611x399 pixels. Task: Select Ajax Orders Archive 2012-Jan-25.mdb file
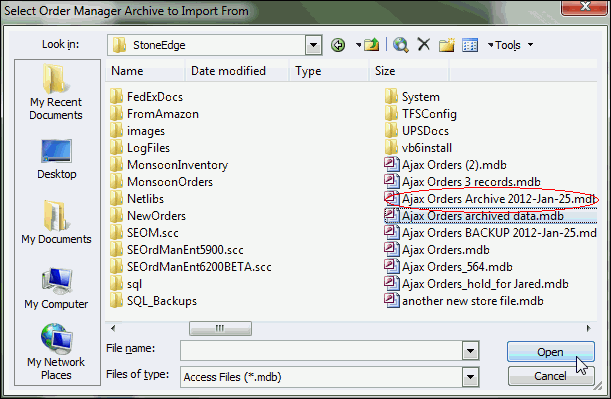pyautogui.click(x=490, y=199)
